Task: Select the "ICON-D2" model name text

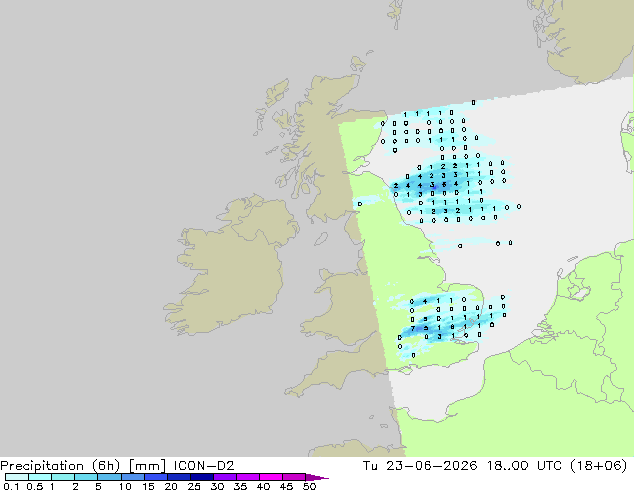Action: 204,466
